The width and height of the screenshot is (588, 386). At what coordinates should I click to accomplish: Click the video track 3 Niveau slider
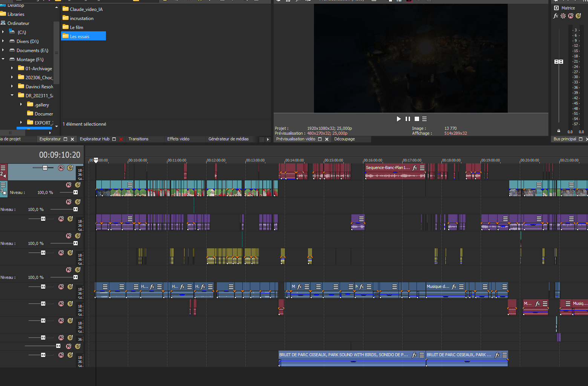pyautogui.click(x=75, y=192)
